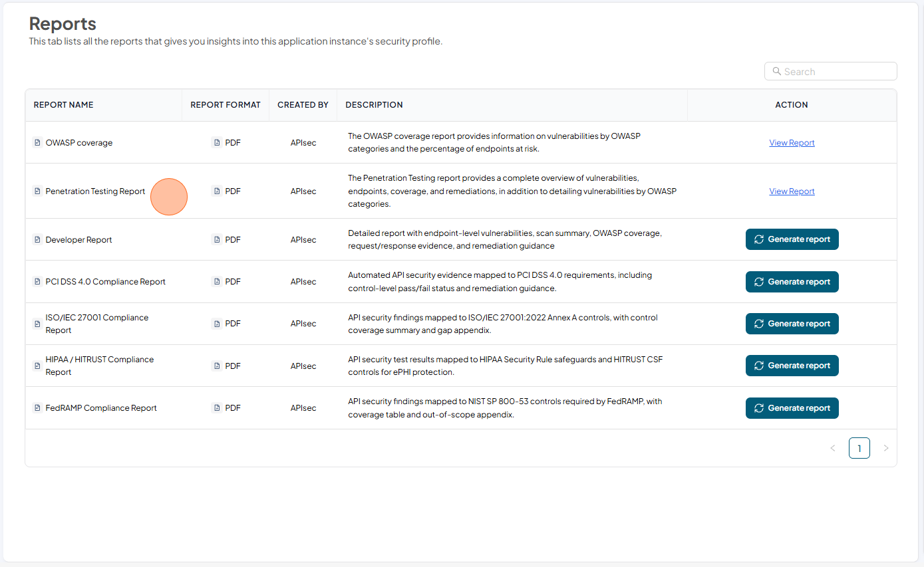The width and height of the screenshot is (924, 567).
Task: Go to next page with right arrow
Action: point(885,448)
